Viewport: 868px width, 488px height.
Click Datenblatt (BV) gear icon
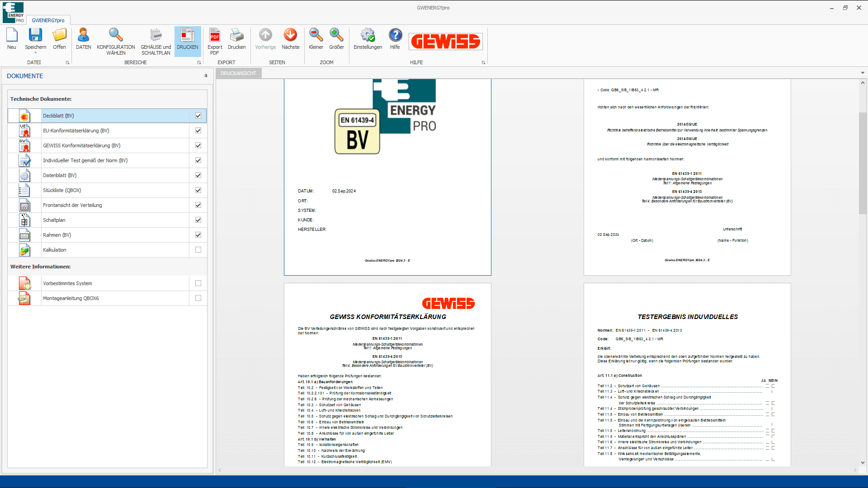click(24, 175)
